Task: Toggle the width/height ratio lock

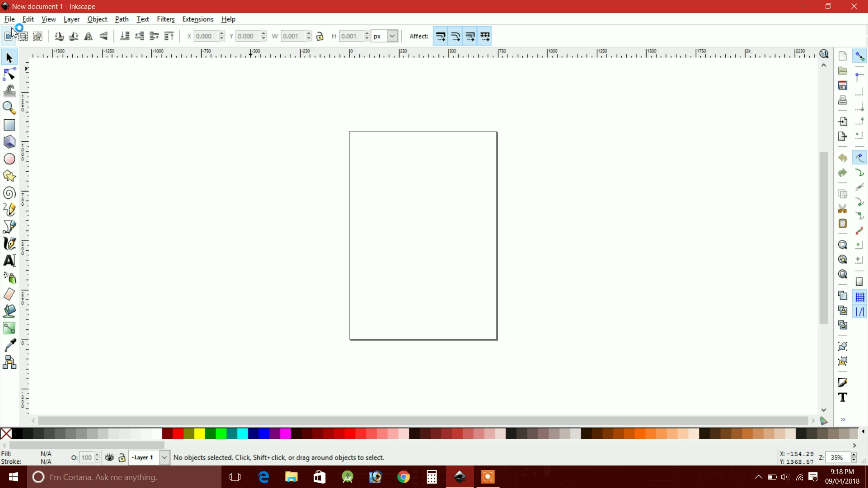Action: click(320, 36)
